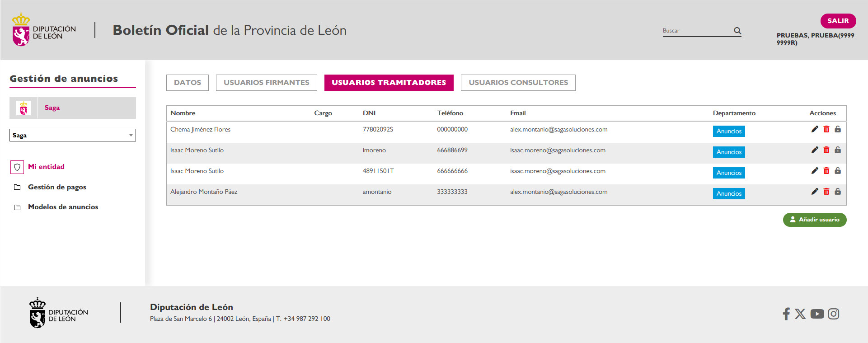Screen dimensions: 868x343
Task: Click the X (Twitter) footer icon
Action: (x=800, y=314)
